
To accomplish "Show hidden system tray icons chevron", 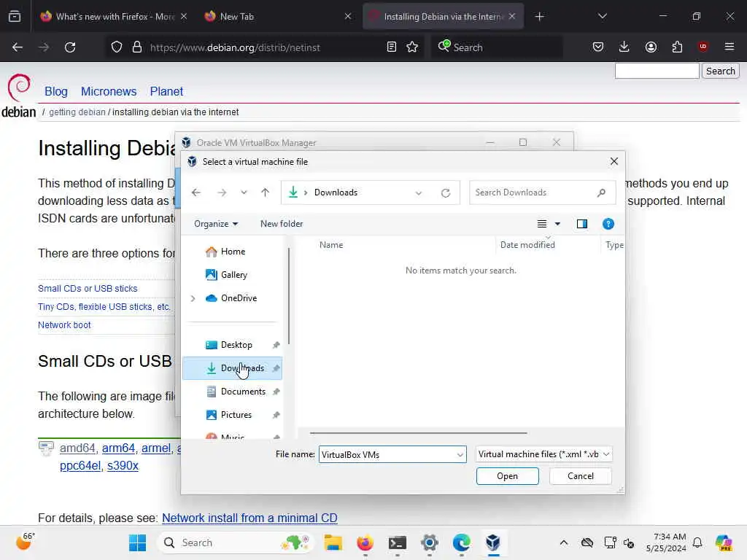I will (564, 542).
